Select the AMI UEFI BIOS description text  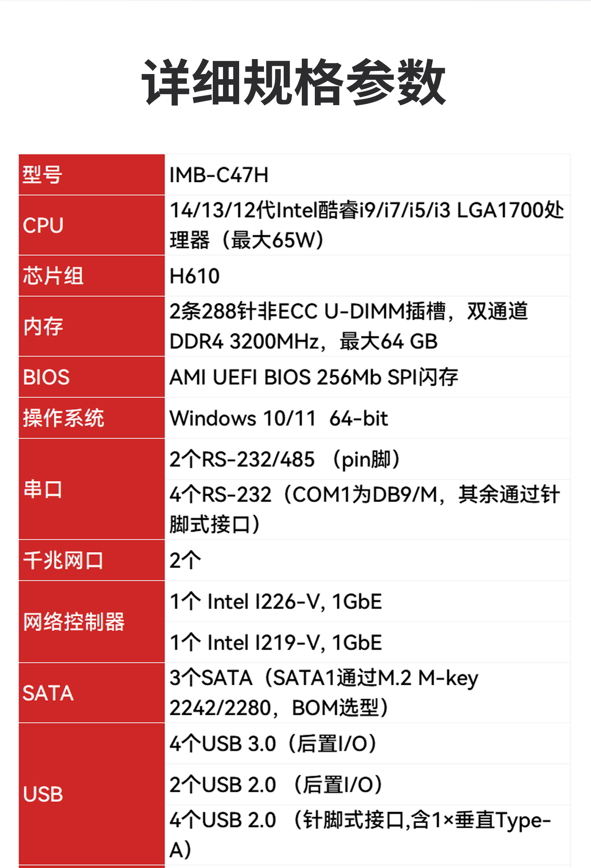point(314,377)
